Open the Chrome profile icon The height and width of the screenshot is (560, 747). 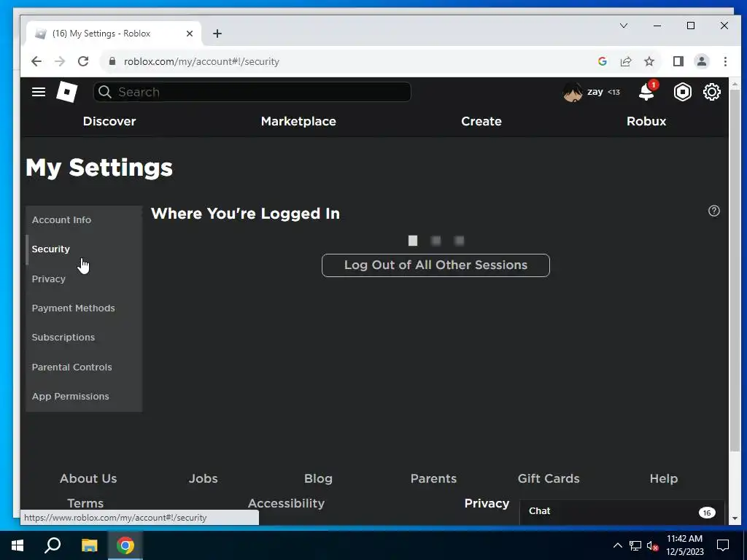tap(702, 61)
